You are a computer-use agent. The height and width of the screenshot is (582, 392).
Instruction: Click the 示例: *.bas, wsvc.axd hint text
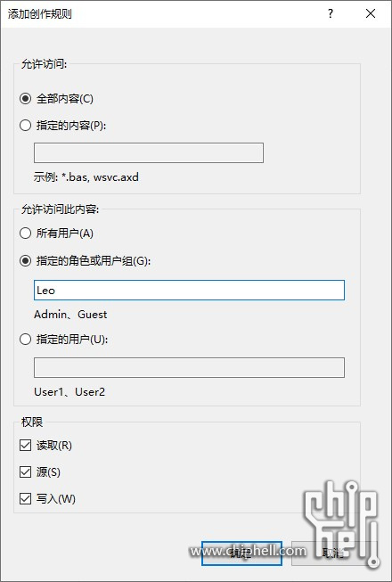(x=86, y=177)
